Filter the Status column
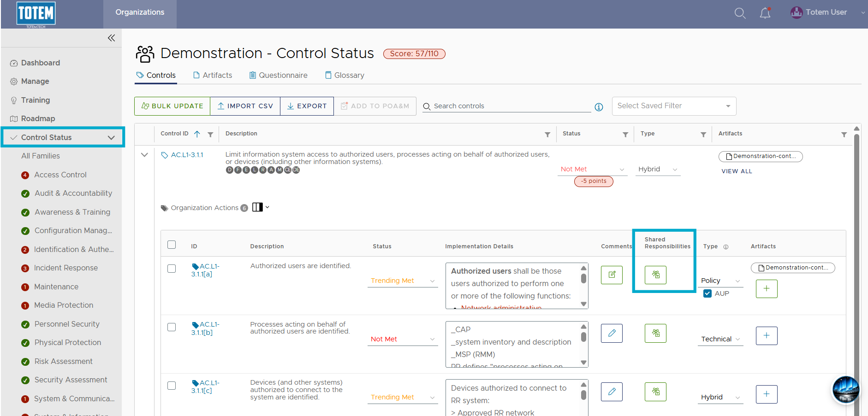 tap(625, 135)
